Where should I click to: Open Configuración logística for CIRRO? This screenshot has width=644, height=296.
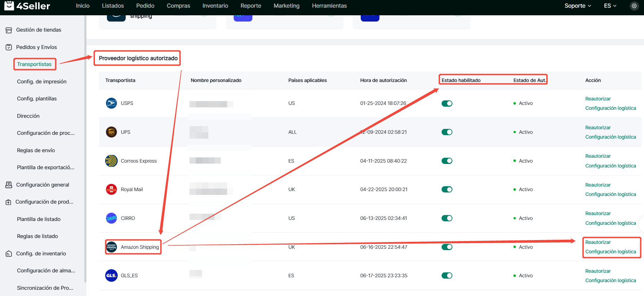click(611, 223)
